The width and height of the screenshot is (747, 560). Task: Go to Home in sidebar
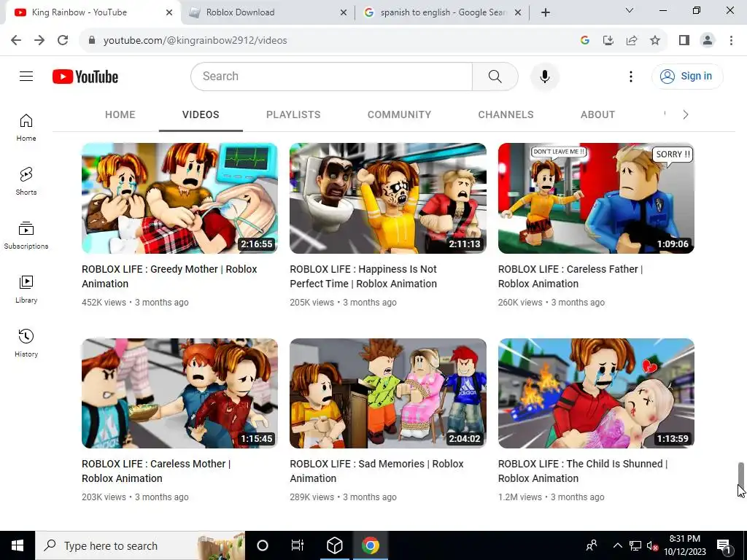(x=26, y=127)
